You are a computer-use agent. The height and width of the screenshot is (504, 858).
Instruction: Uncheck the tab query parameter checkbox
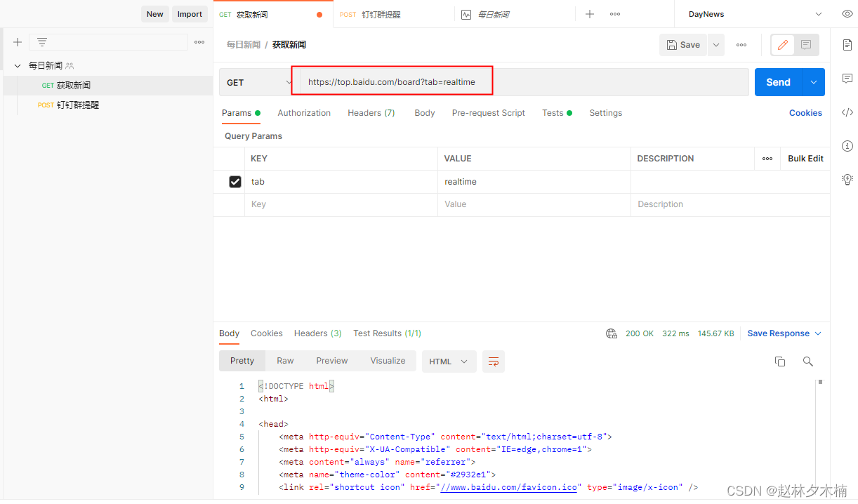click(x=235, y=182)
